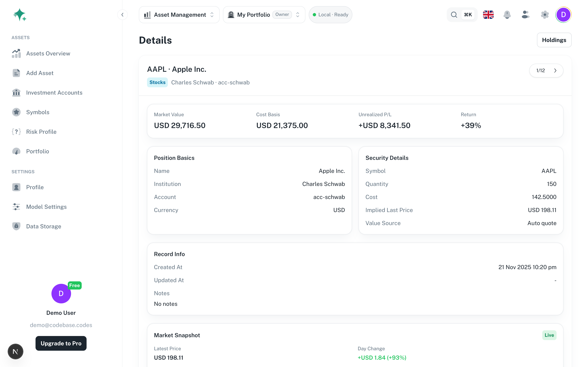Click the Holdings button
Screen dimensions: 588x367
[x=554, y=40]
